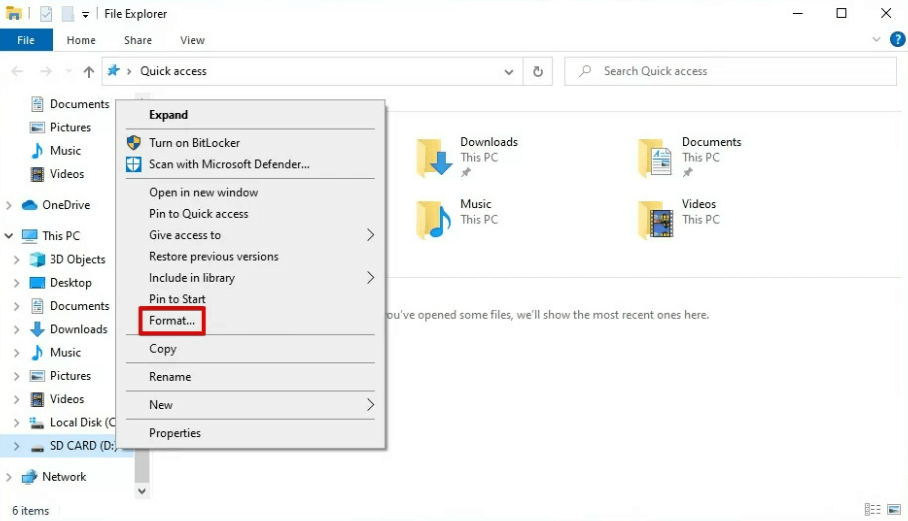Screen dimensions: 908x521
Task: Click the Videos folder icon in content pane
Action: 656,219
